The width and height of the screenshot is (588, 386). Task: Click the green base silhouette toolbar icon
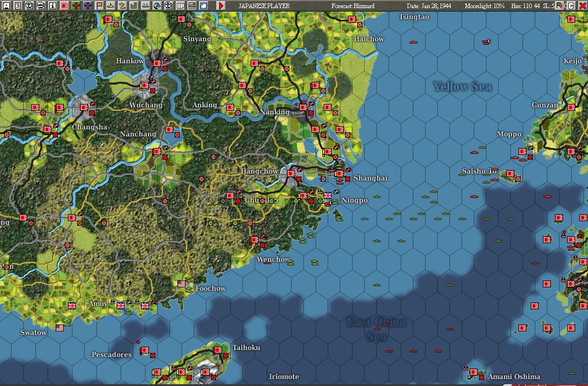[134, 6]
